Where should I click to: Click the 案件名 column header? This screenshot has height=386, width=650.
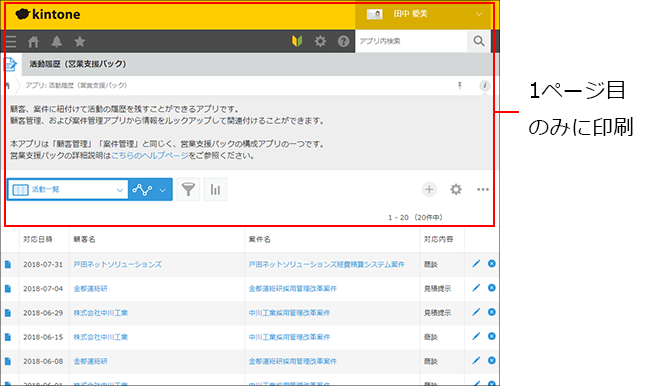[260, 239]
